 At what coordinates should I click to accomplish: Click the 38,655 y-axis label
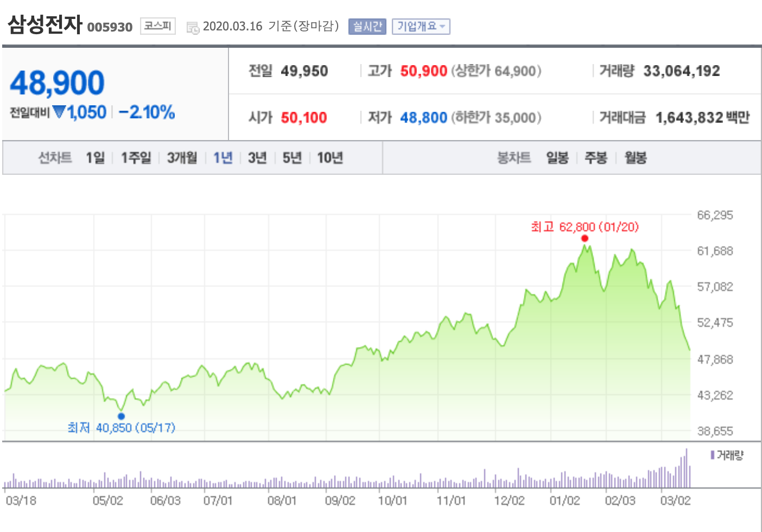pyautogui.click(x=715, y=431)
